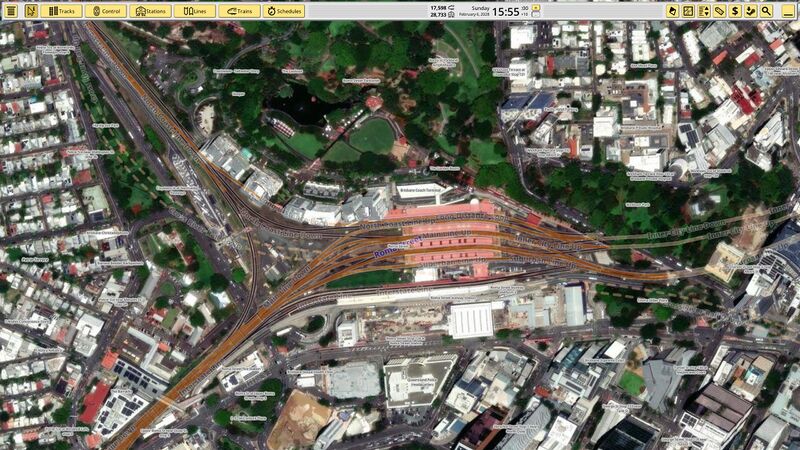
Task: Click the minimize bar button at top right
Action: [788, 11]
